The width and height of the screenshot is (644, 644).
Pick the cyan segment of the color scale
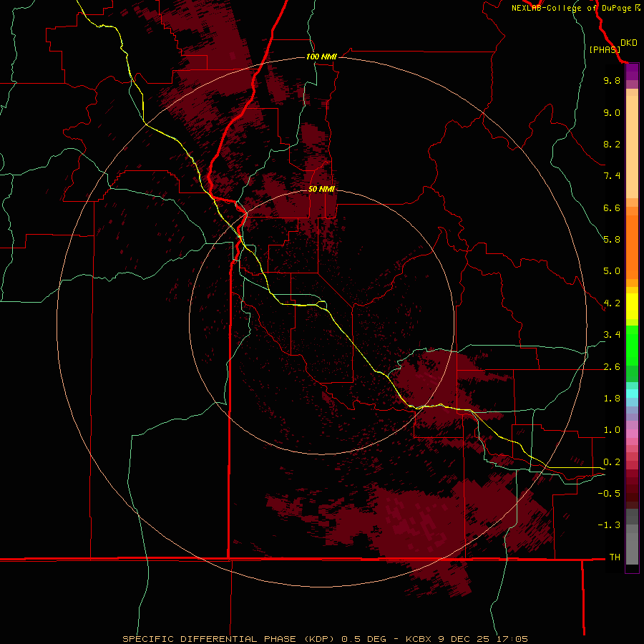pyautogui.click(x=632, y=393)
